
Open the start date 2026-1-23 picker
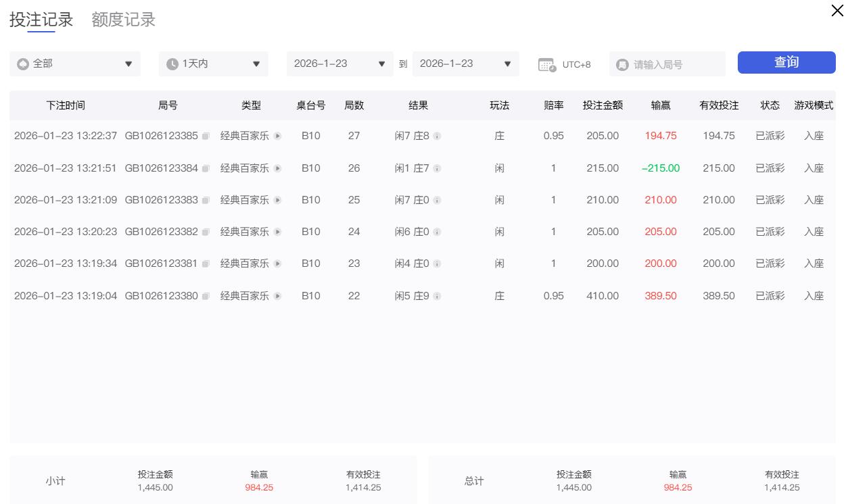tap(339, 64)
